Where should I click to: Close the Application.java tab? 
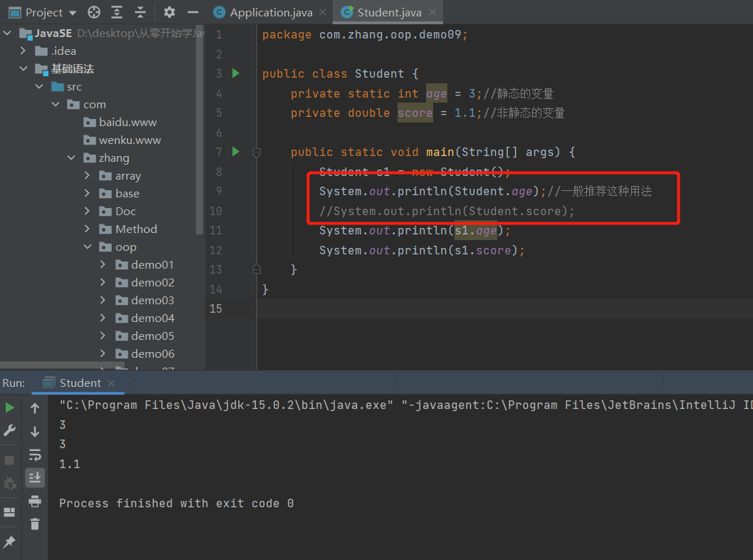click(323, 12)
